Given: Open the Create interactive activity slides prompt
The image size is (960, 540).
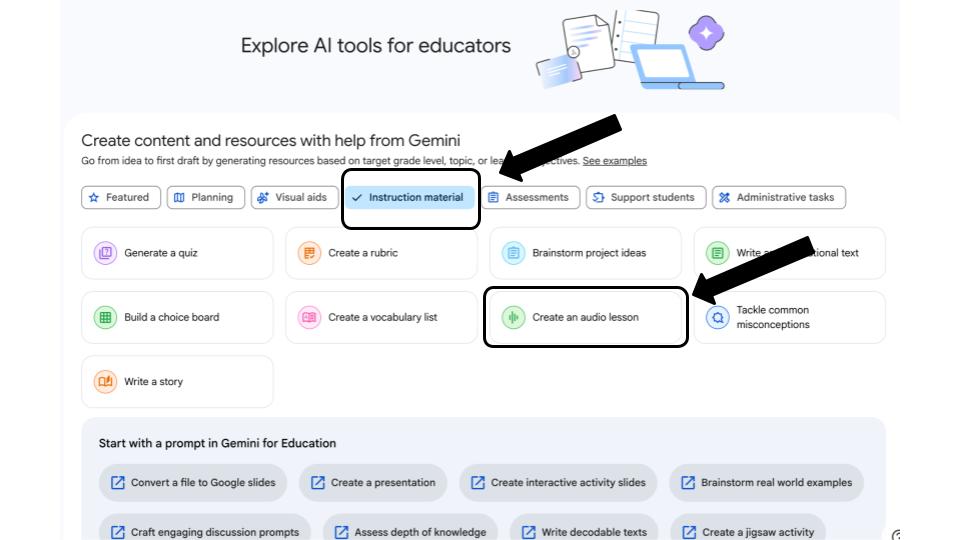Looking at the screenshot, I should 558,482.
